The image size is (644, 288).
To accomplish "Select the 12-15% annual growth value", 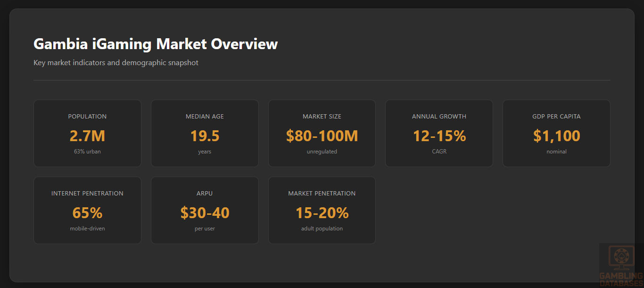I will (439, 136).
